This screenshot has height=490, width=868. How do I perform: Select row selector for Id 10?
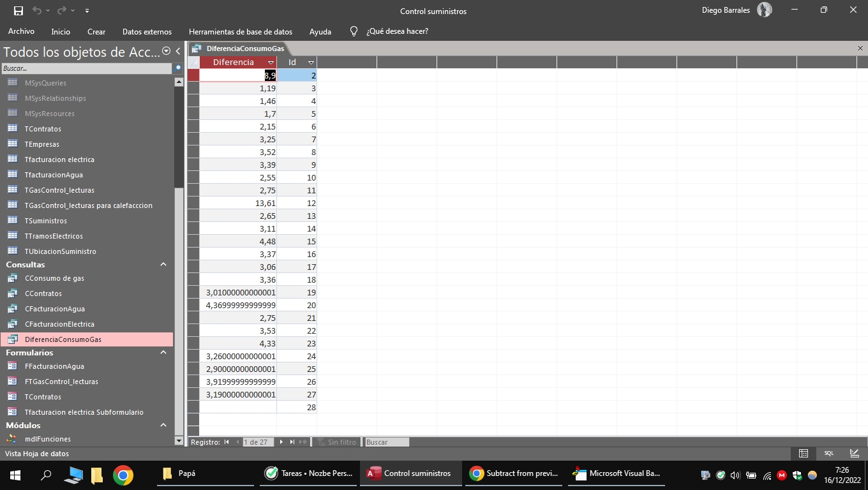pos(193,177)
